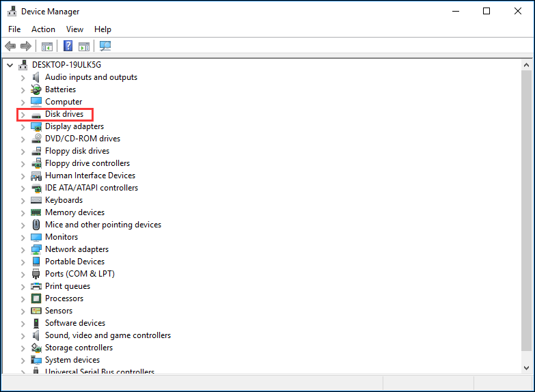Click the Storage controllers icon
The width and height of the screenshot is (535, 392).
[x=36, y=348]
